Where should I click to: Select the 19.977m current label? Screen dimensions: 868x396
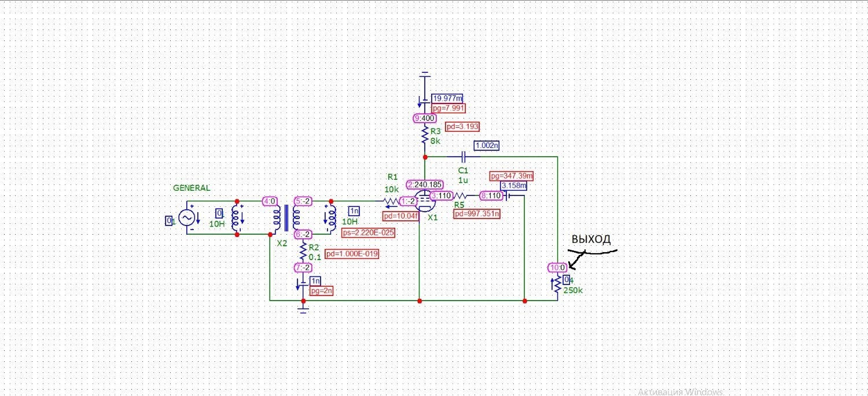(x=447, y=98)
